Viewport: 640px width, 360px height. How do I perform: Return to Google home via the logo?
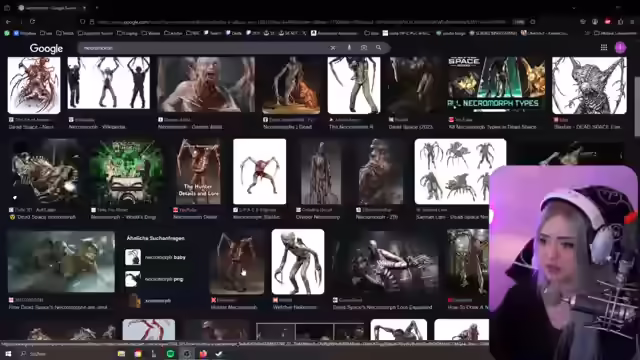[46, 49]
